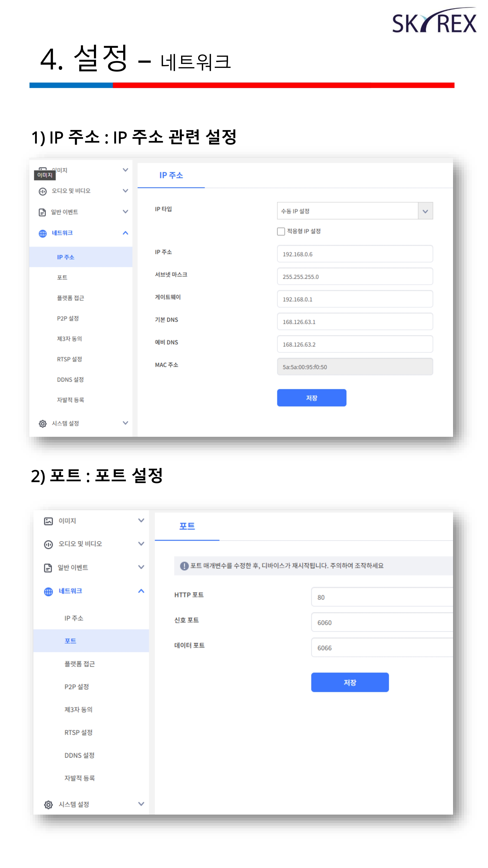Click the network globe icon in bottom sidebar
The height and width of the screenshot is (868, 488).
coord(48,591)
